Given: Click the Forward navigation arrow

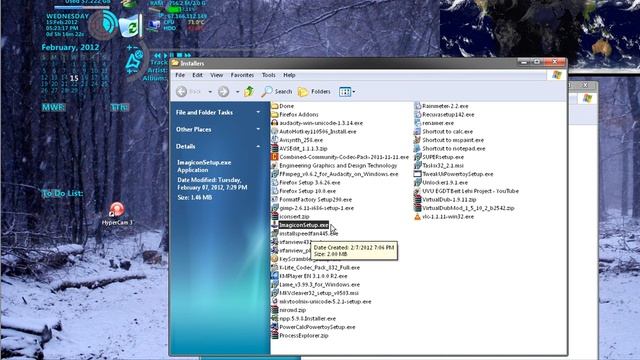Looking at the screenshot, I should click(x=223, y=91).
